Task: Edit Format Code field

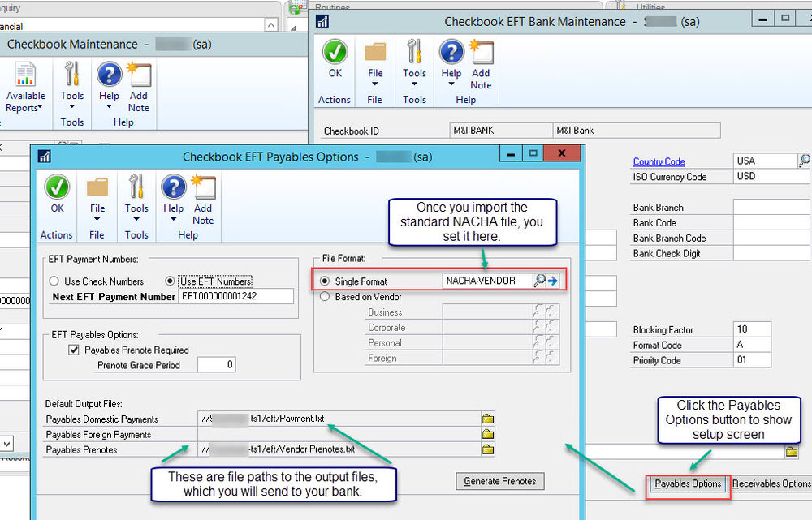Action: pyautogui.click(x=752, y=345)
